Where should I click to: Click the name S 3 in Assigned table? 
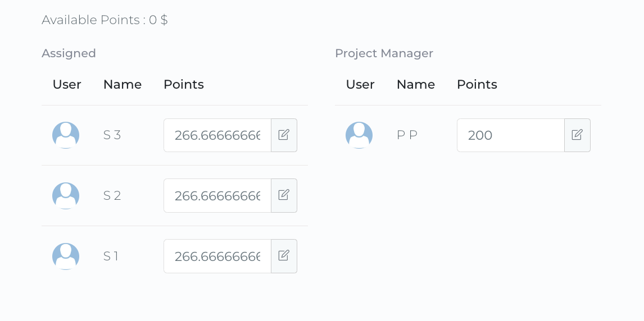pyautogui.click(x=112, y=135)
